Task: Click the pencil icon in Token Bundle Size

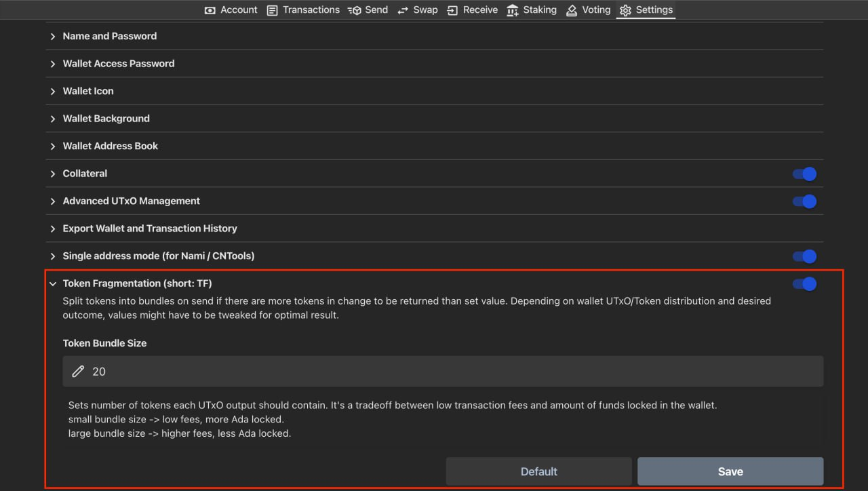Action: (78, 371)
